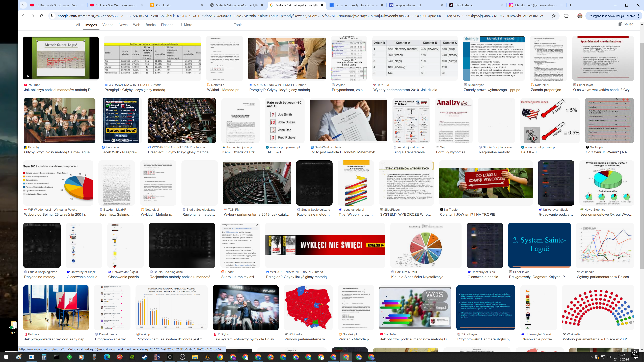
Task: Bookmark this page with star icon
Action: [x=554, y=16]
